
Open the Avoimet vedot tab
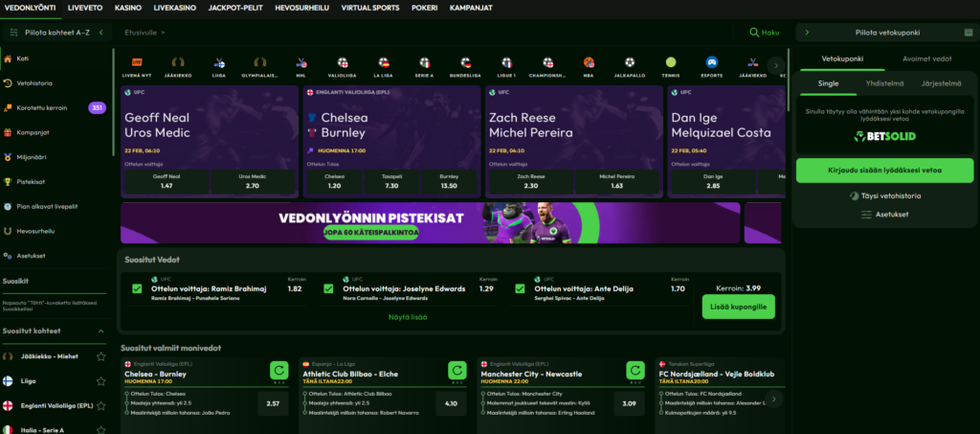click(926, 58)
